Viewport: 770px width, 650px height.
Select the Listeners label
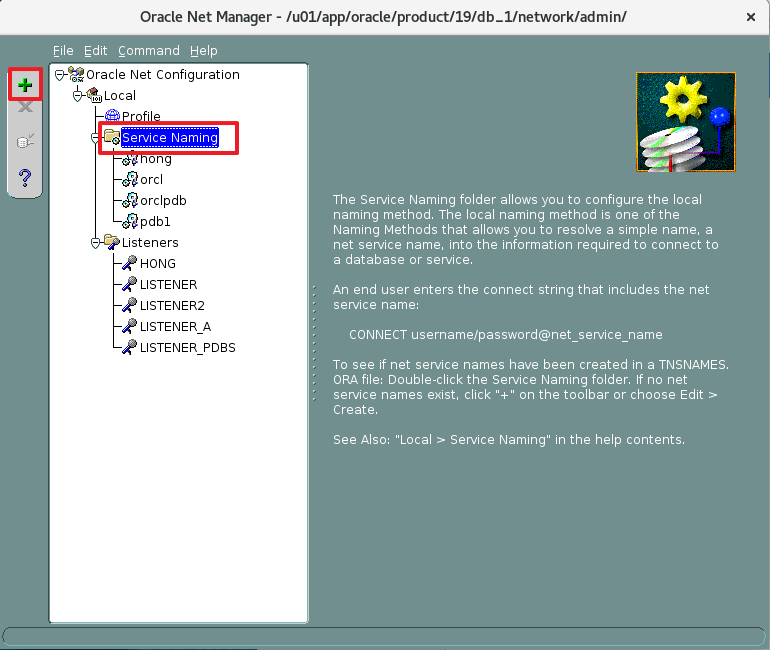[150, 243]
